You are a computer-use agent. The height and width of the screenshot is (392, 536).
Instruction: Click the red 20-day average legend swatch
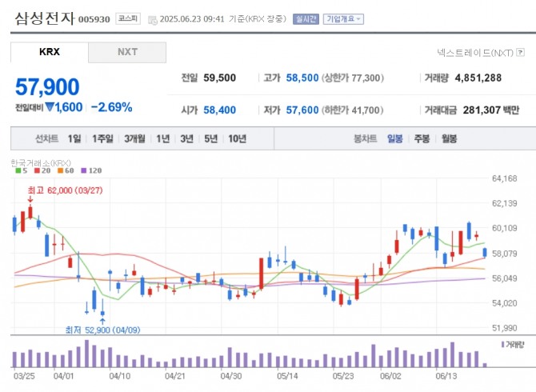click(38, 170)
